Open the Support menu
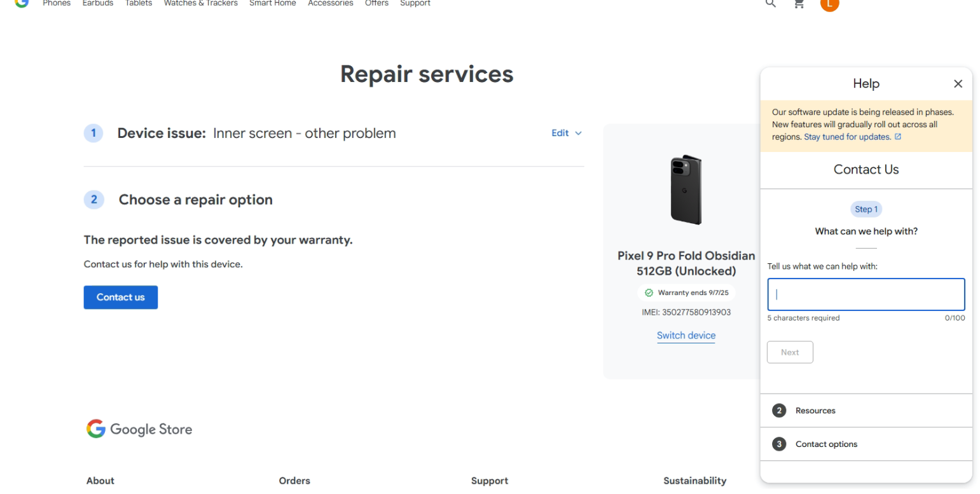Image resolution: width=980 pixels, height=494 pixels. pos(415,3)
